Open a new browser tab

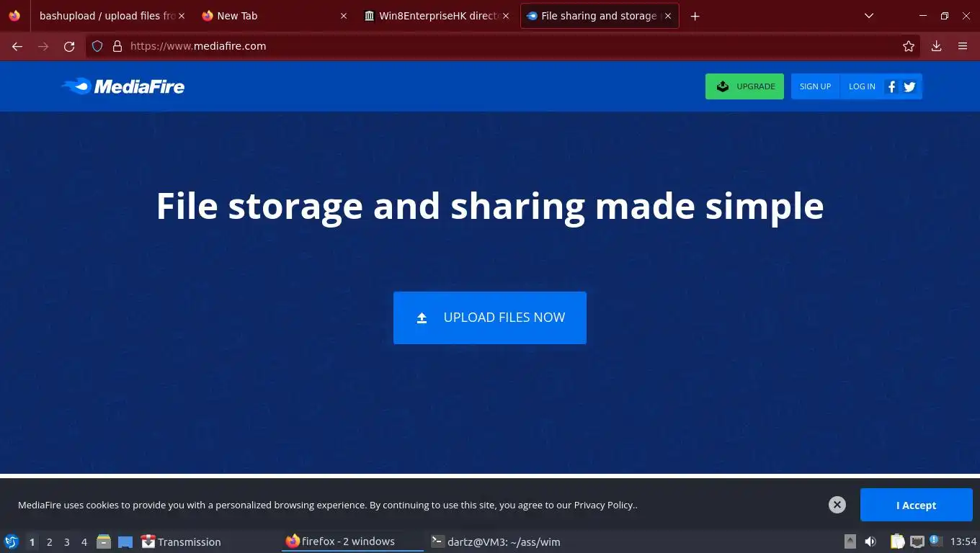tap(695, 16)
